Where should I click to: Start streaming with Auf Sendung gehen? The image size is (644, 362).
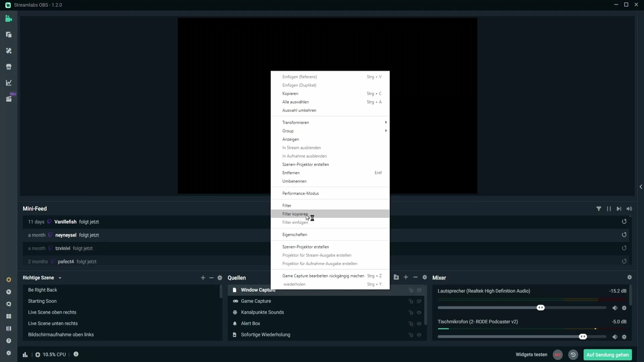pos(607,355)
